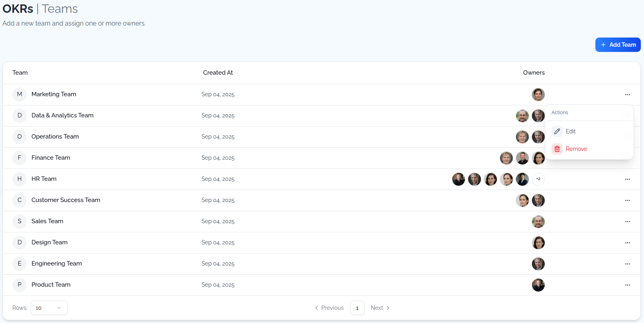Click the Marketing Team owner avatar

[538, 95]
